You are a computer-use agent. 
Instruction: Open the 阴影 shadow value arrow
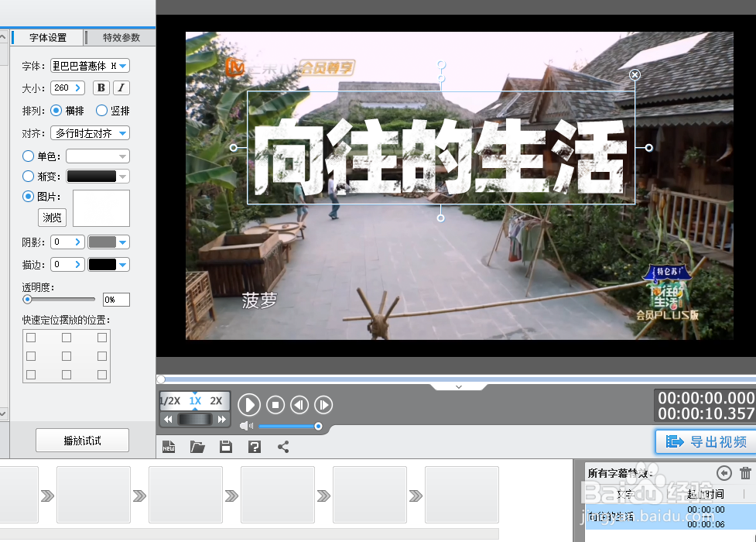pyautogui.click(x=77, y=242)
